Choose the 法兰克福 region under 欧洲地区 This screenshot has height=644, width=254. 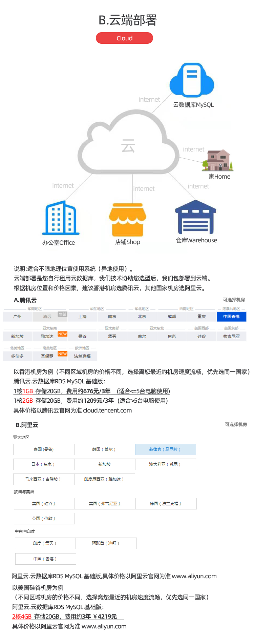pos(82,356)
